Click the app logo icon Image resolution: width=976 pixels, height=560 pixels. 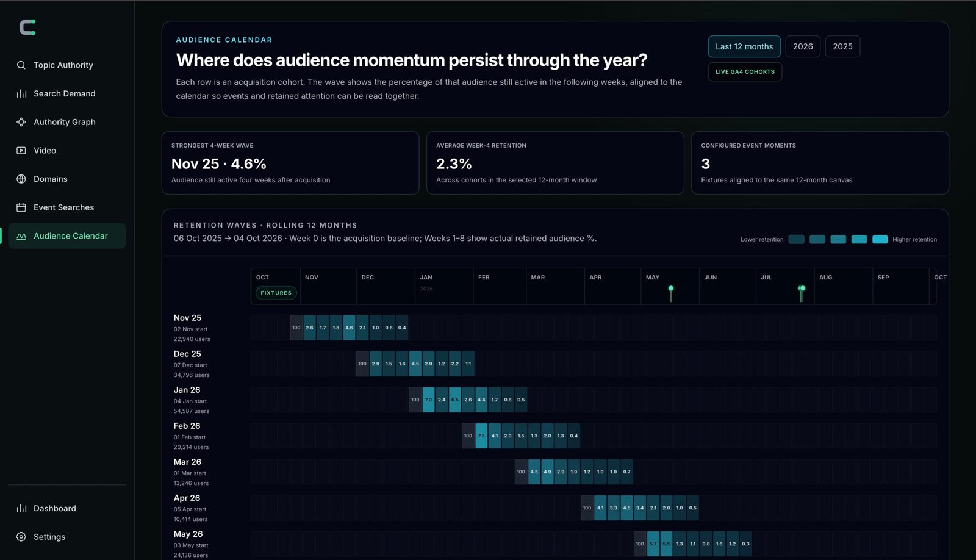(27, 27)
